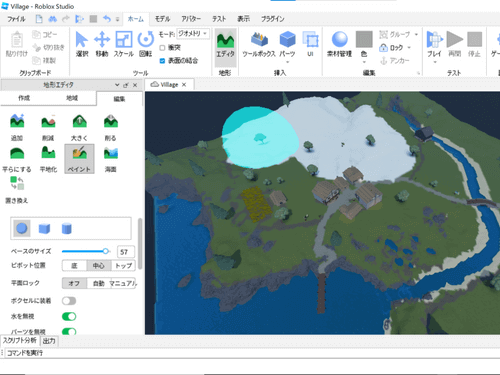Switch to the モデル (Model) ribbon tab

(x=163, y=19)
